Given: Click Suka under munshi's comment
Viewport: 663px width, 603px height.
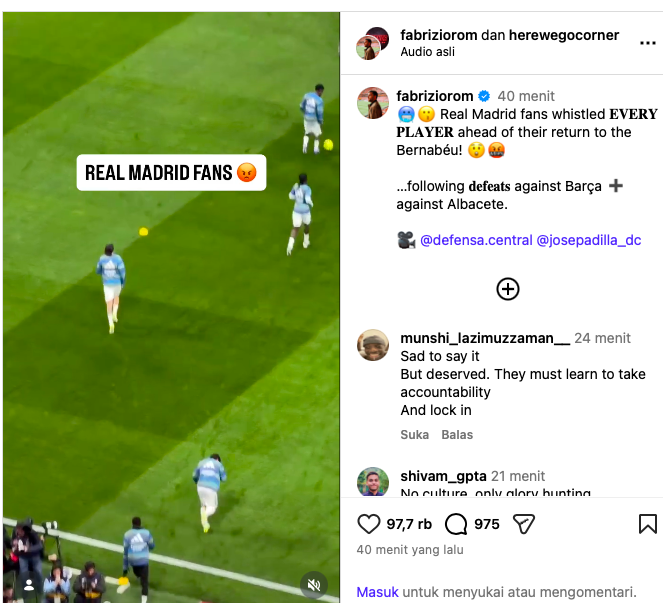Looking at the screenshot, I should pyautogui.click(x=414, y=435).
